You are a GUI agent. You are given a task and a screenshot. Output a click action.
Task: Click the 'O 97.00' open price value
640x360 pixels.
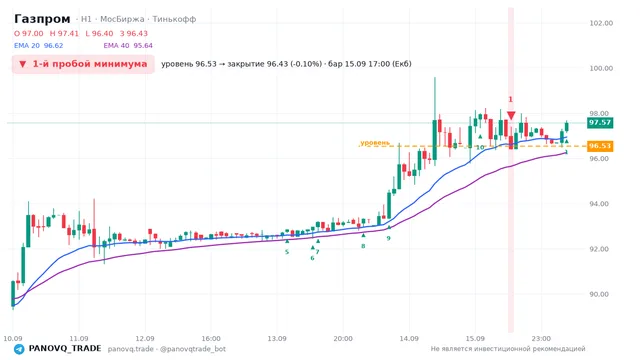[x=29, y=33]
